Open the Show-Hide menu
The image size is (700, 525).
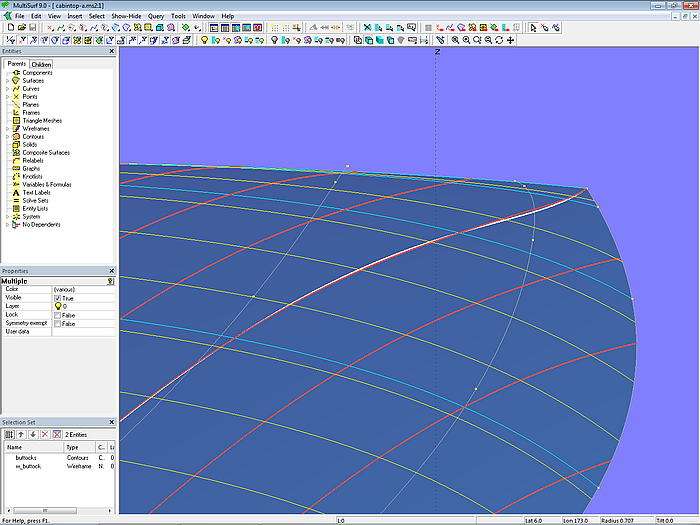coord(126,16)
